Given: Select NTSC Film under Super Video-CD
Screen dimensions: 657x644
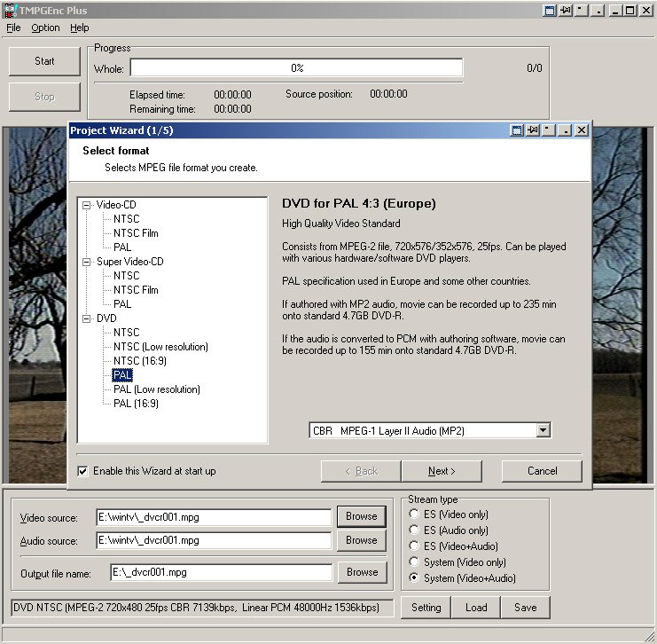Looking at the screenshot, I should pyautogui.click(x=136, y=290).
